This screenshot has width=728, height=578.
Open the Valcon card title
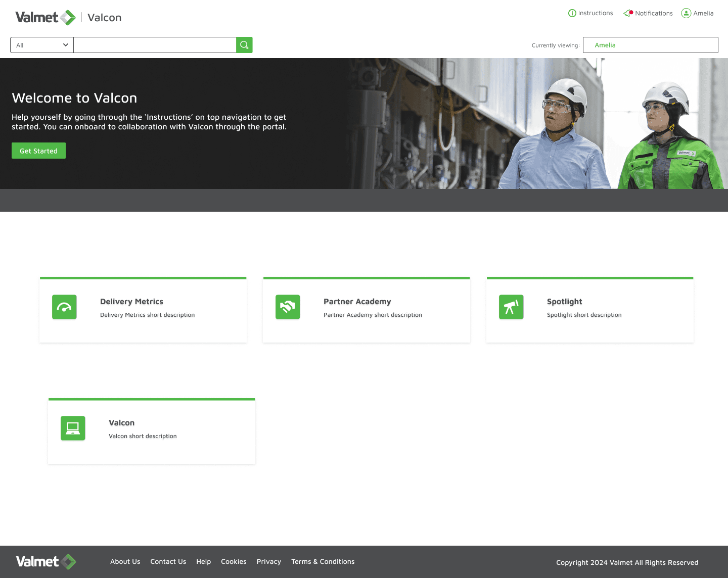click(122, 423)
